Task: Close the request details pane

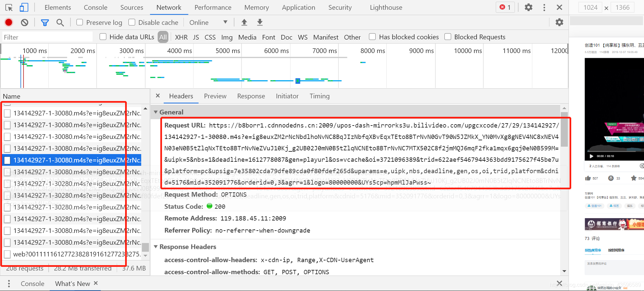Action: coord(158,96)
